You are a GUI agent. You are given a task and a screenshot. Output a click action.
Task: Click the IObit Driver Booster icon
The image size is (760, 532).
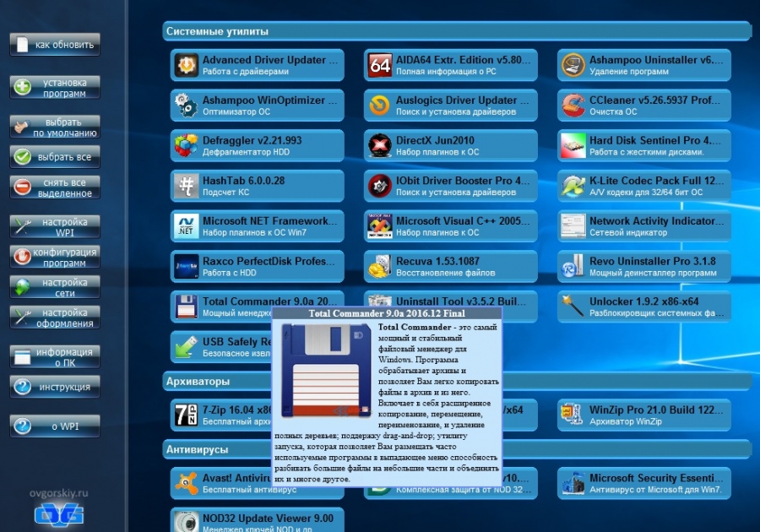379,186
